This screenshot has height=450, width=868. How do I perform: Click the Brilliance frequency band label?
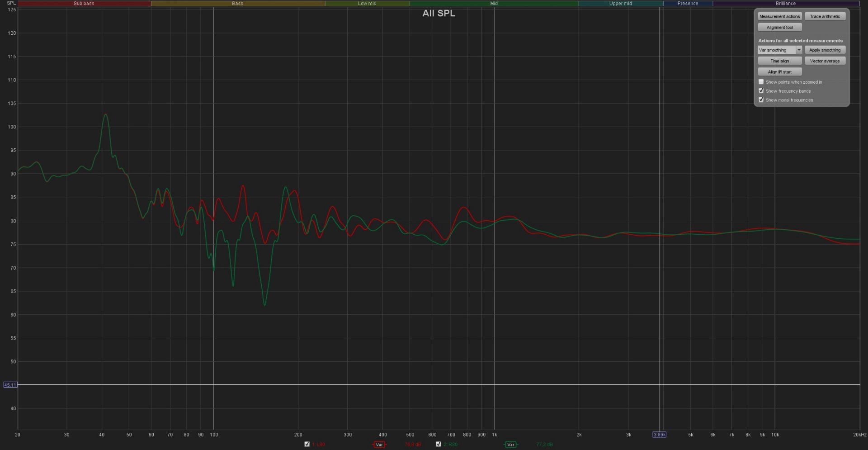(786, 3)
